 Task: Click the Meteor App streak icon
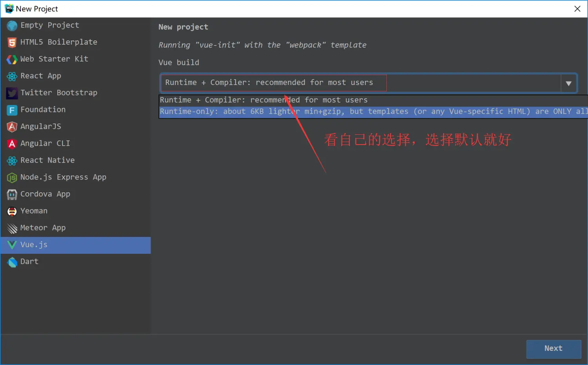pyautogui.click(x=12, y=228)
